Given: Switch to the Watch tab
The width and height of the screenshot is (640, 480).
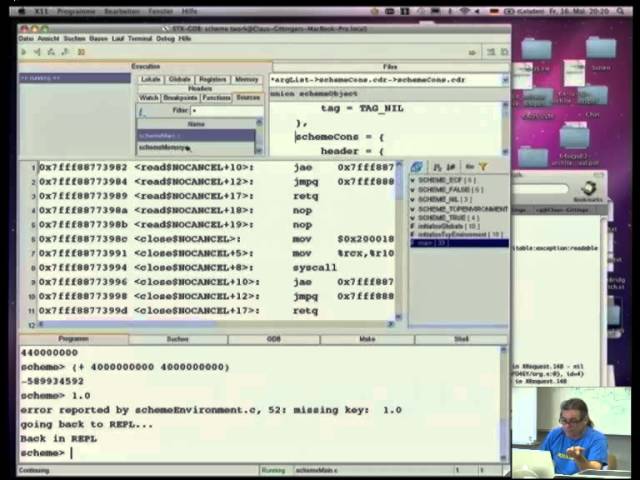Looking at the screenshot, I should click(x=149, y=98).
